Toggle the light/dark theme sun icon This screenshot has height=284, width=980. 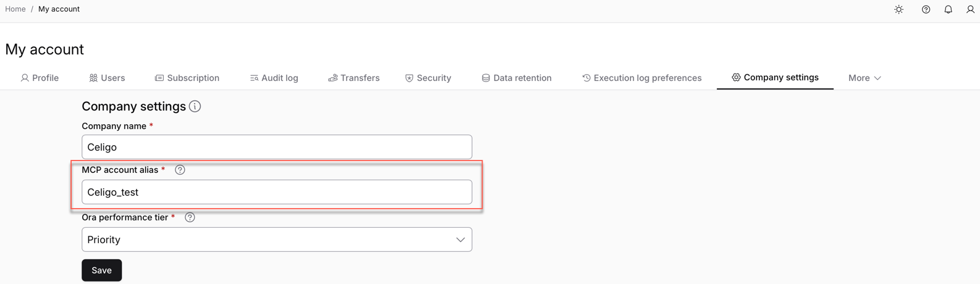(x=898, y=9)
